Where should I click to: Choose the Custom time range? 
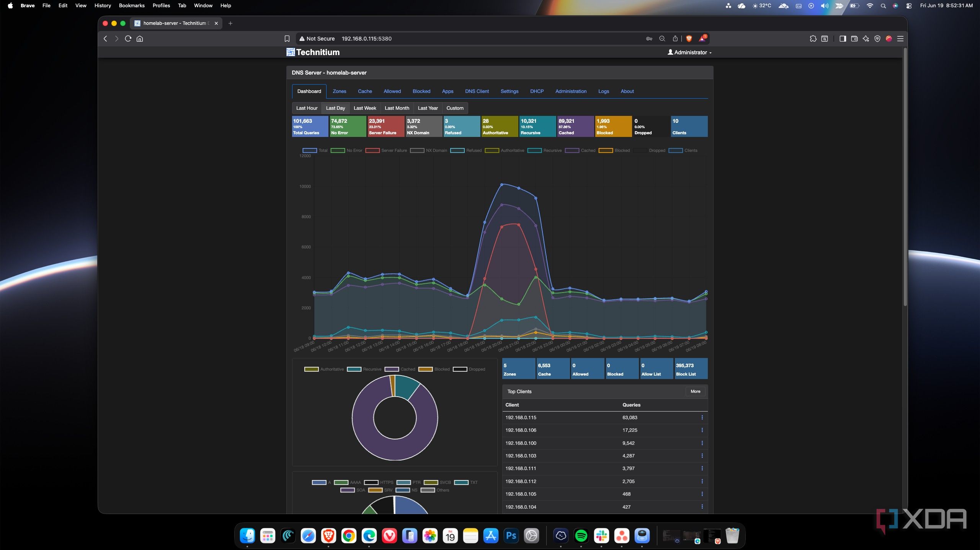pos(455,108)
